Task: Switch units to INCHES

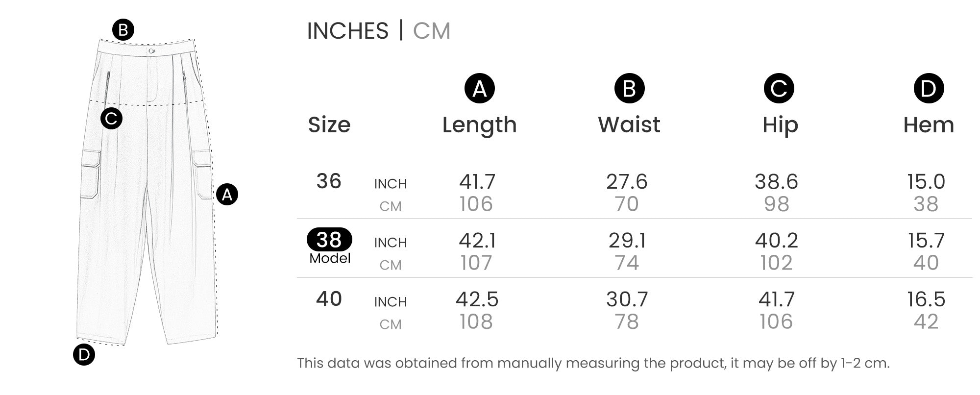Action: click(x=347, y=31)
